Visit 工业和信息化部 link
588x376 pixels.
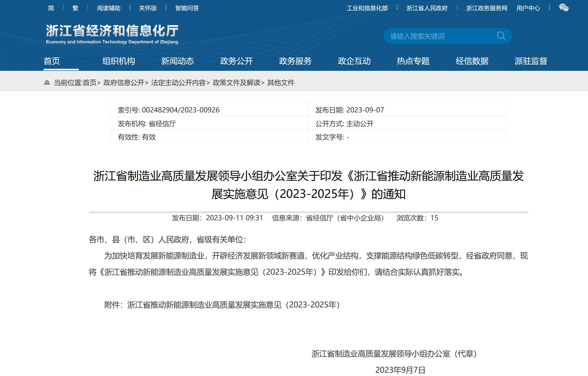[367, 8]
